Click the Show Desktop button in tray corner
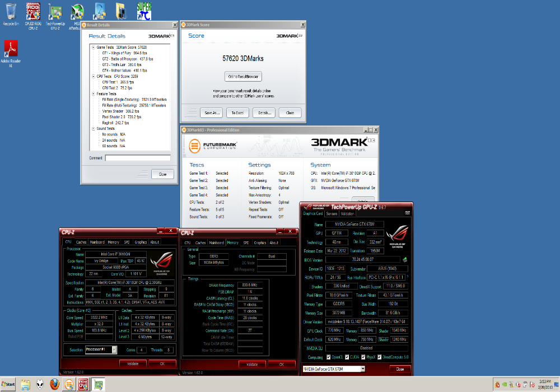Viewport: 560px width, 392px height. [x=557, y=385]
